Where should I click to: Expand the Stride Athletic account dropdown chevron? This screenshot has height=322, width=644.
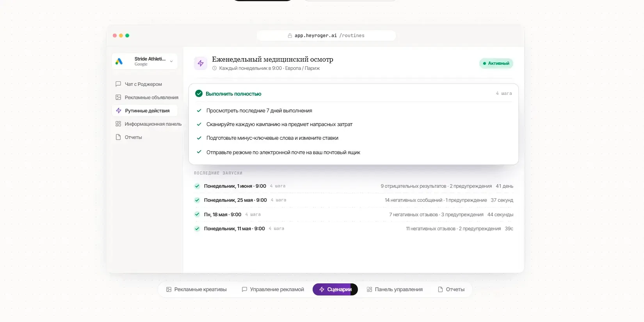point(171,61)
